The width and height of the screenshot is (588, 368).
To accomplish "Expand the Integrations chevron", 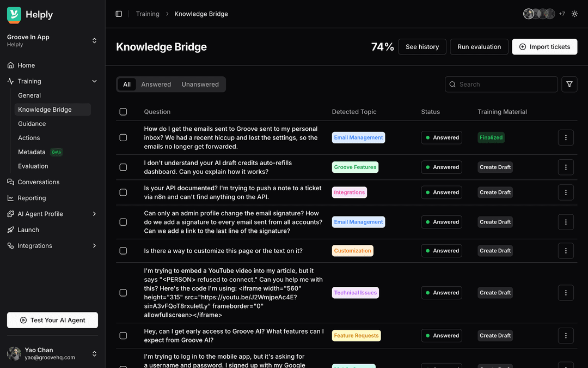I will (x=95, y=245).
